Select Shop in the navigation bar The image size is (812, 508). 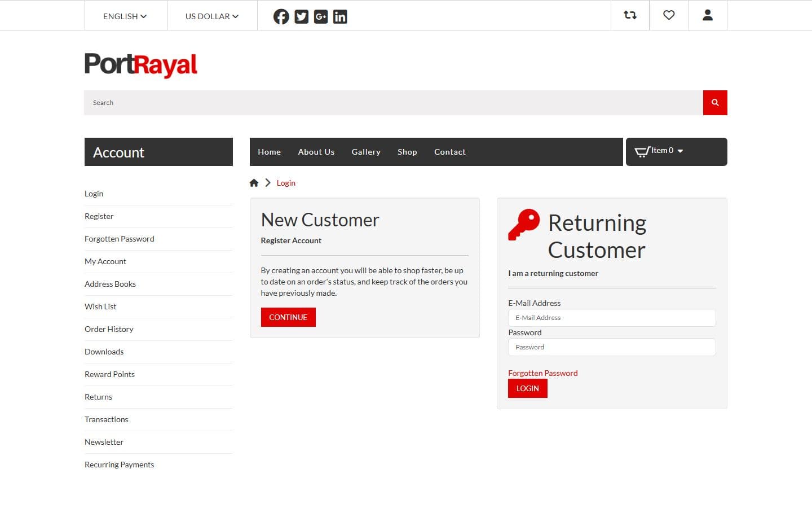coord(407,152)
